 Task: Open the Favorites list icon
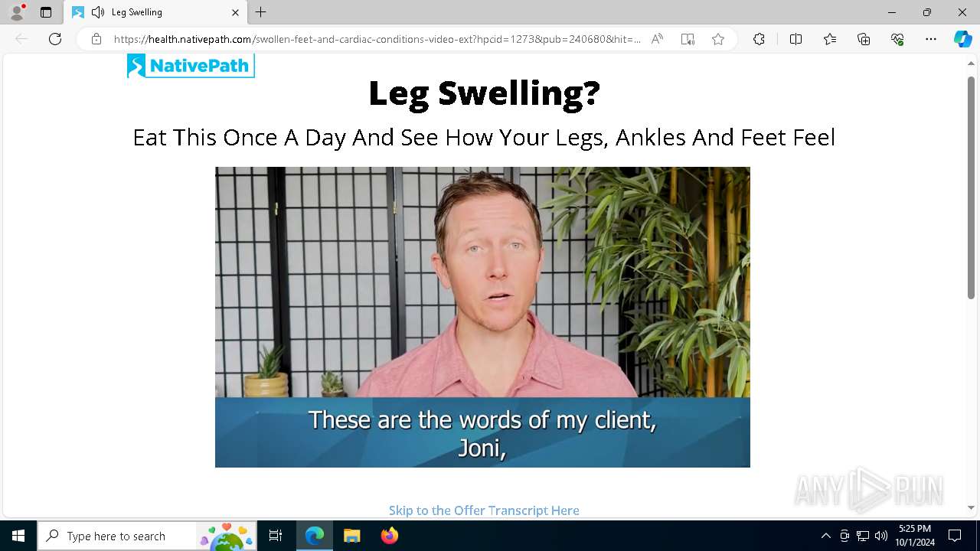tap(830, 39)
